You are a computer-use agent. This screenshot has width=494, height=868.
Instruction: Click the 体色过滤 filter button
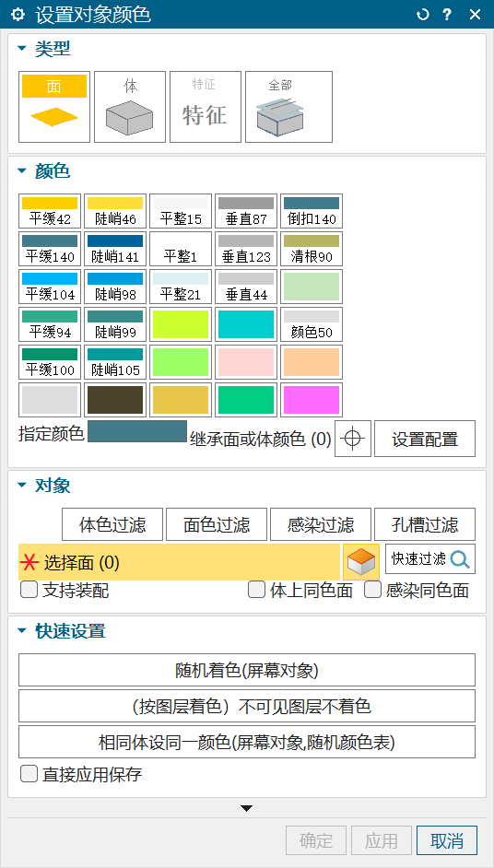(x=112, y=524)
